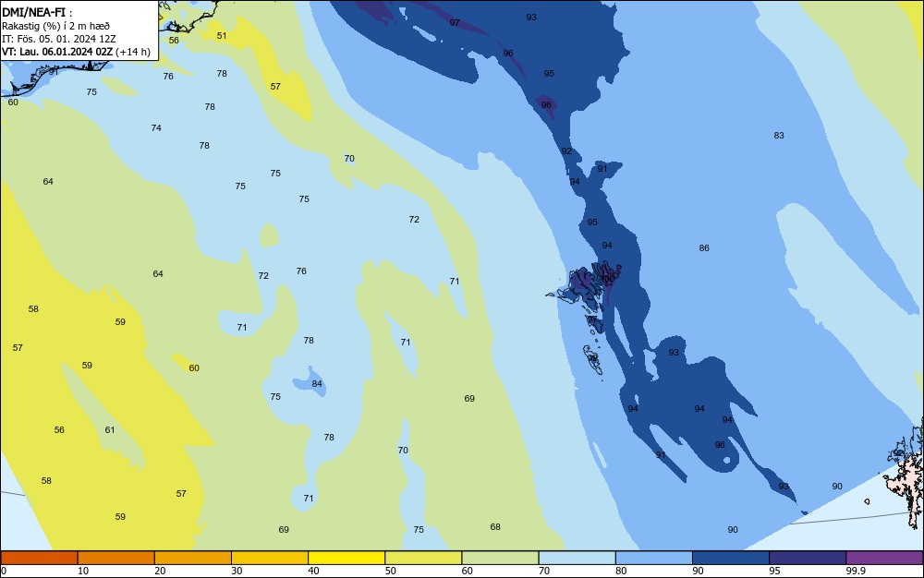Pick the 60–70 light green legend swatch

point(500,558)
